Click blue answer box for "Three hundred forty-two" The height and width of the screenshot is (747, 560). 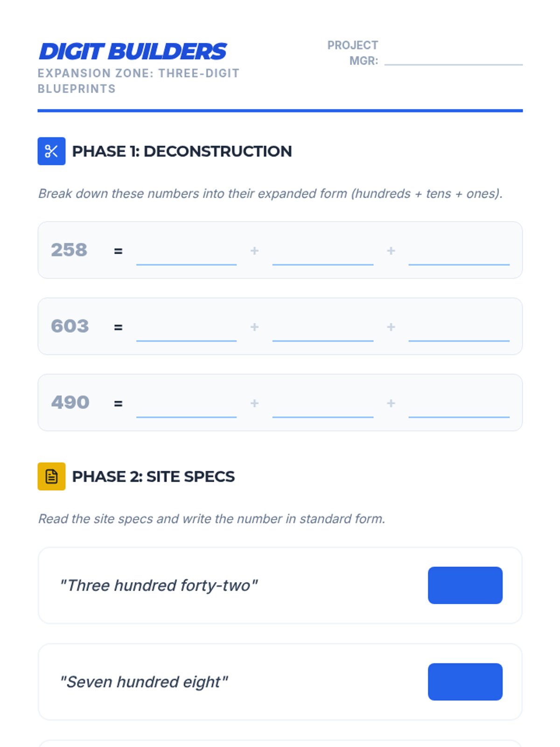(465, 585)
